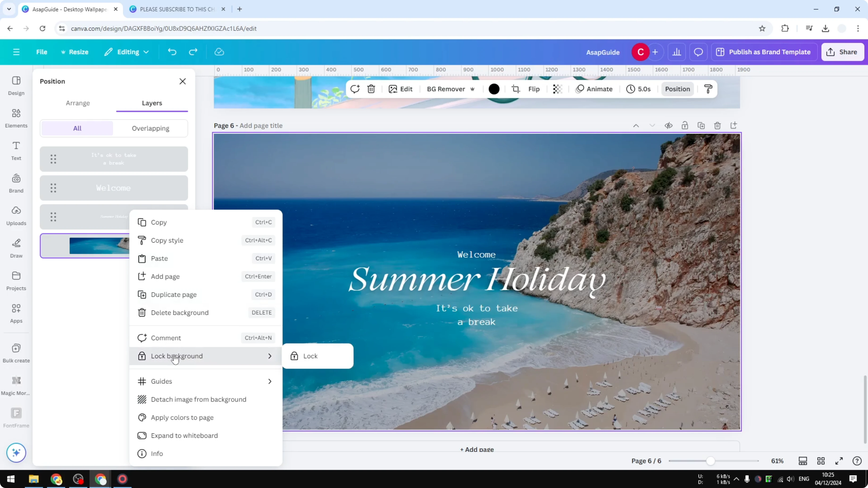The height and width of the screenshot is (488, 868).
Task: Duplicate page 6 using duplicate icon
Action: pyautogui.click(x=701, y=125)
